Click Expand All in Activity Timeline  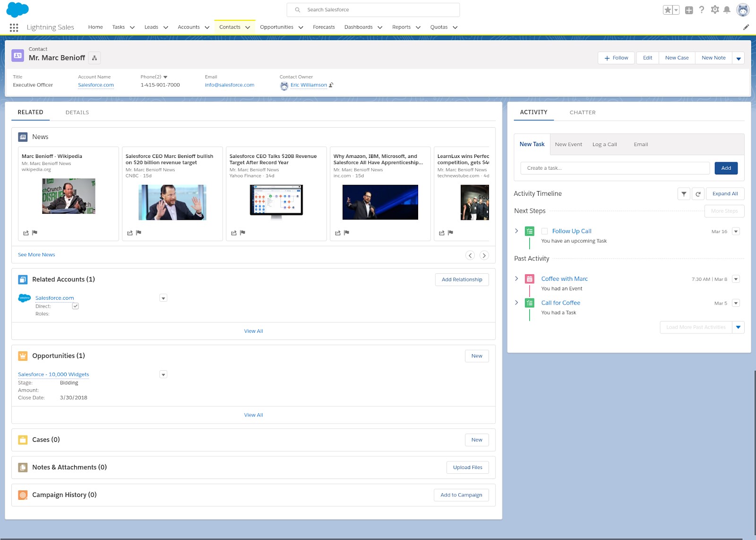tap(725, 194)
